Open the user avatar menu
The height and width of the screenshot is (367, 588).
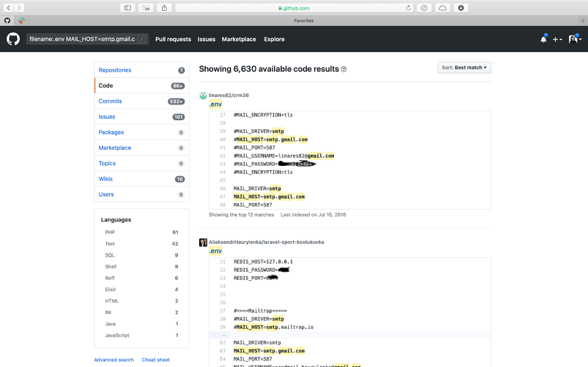(x=575, y=39)
